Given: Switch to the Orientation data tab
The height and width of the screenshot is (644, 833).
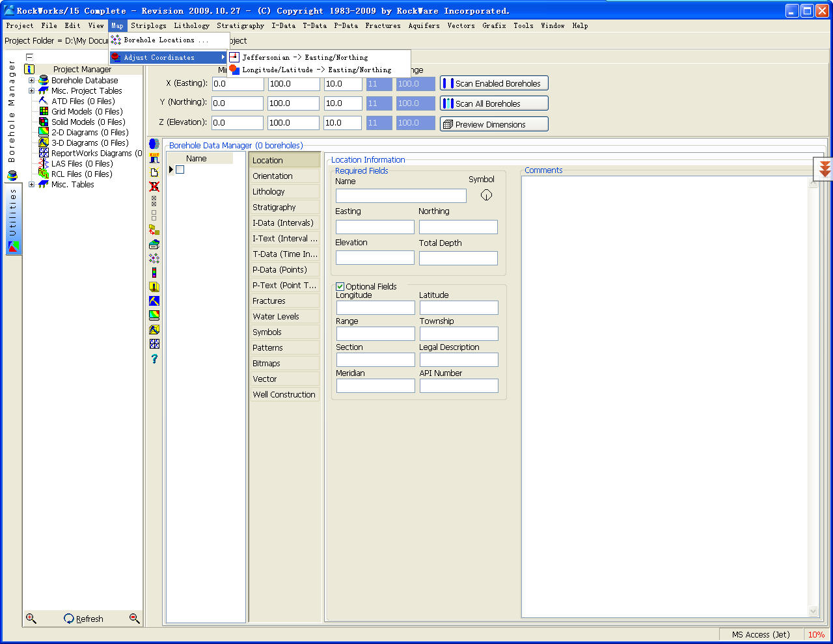Looking at the screenshot, I should (285, 176).
